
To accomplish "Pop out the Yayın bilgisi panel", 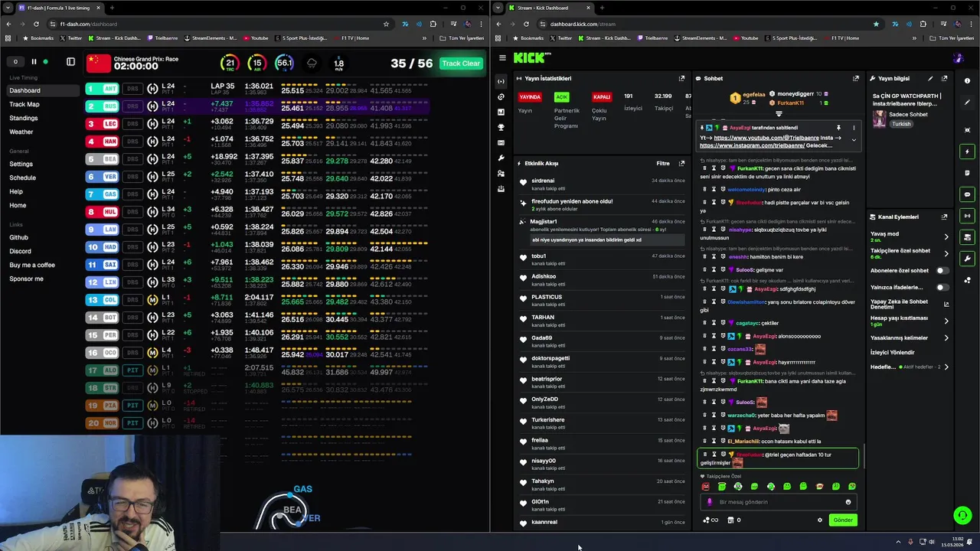I will (x=944, y=78).
